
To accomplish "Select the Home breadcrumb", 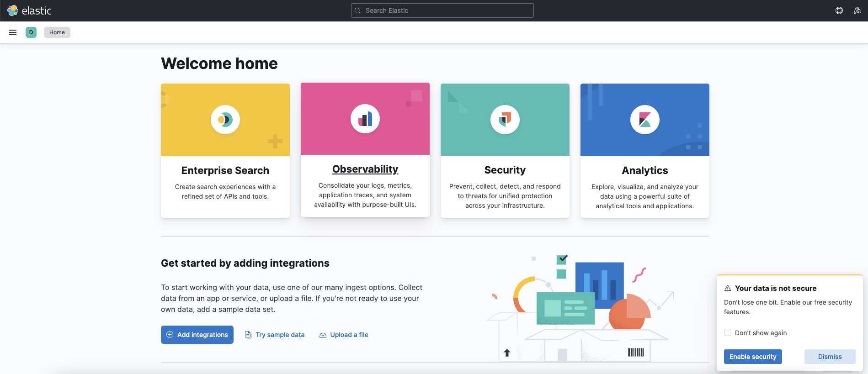I will (57, 32).
